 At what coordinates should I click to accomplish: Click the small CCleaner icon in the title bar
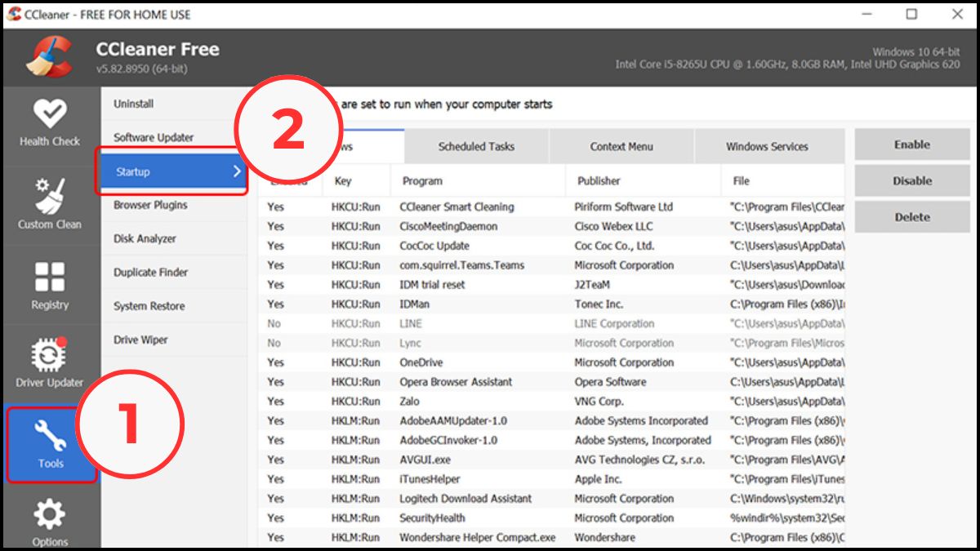click(14, 14)
